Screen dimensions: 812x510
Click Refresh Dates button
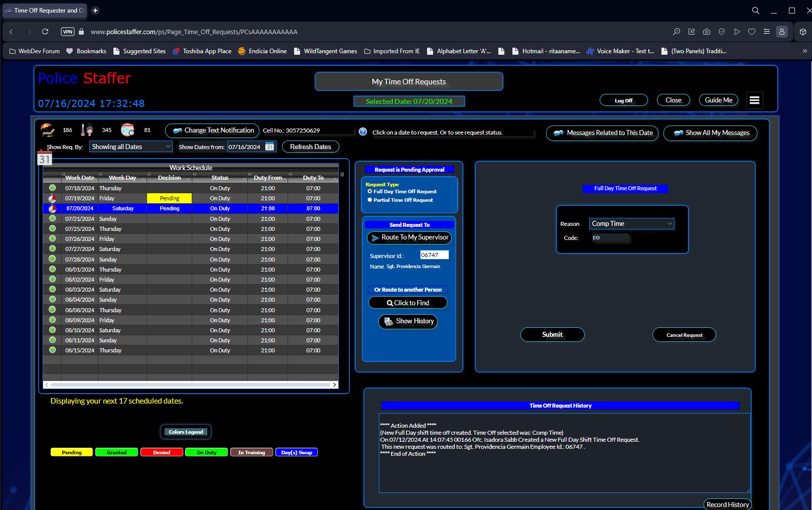(x=311, y=147)
